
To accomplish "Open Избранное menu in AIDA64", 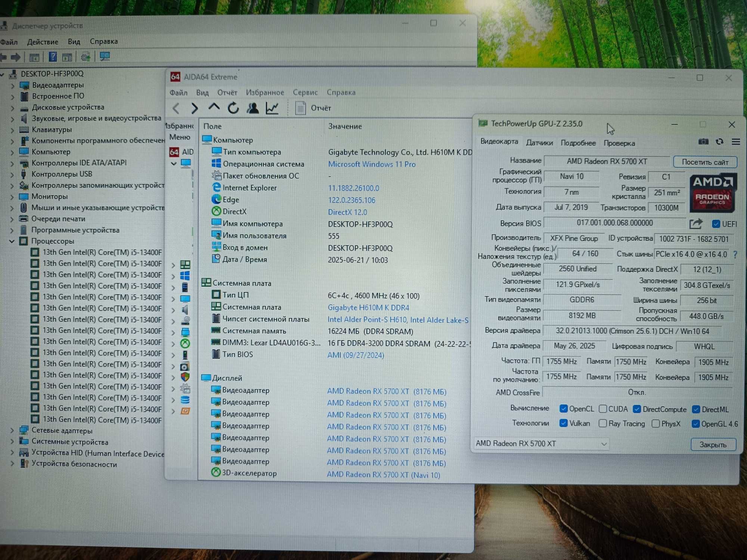I will tap(264, 92).
